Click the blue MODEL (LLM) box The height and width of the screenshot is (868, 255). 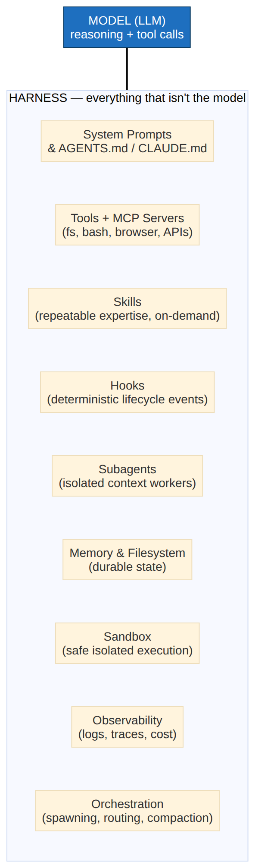tap(127, 27)
